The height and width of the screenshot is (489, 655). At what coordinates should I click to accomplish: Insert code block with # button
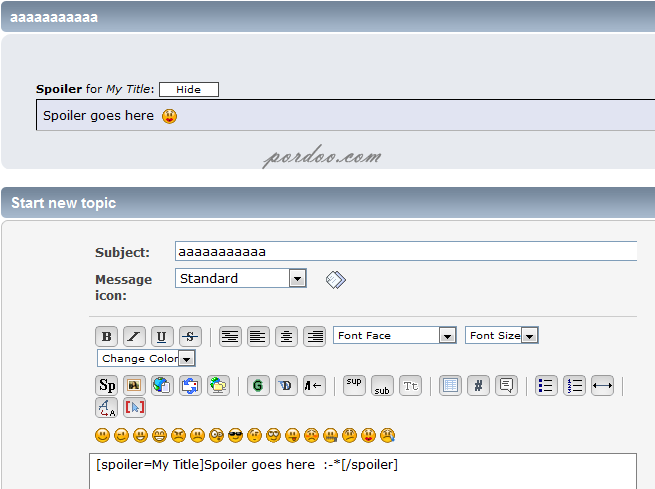click(x=478, y=385)
